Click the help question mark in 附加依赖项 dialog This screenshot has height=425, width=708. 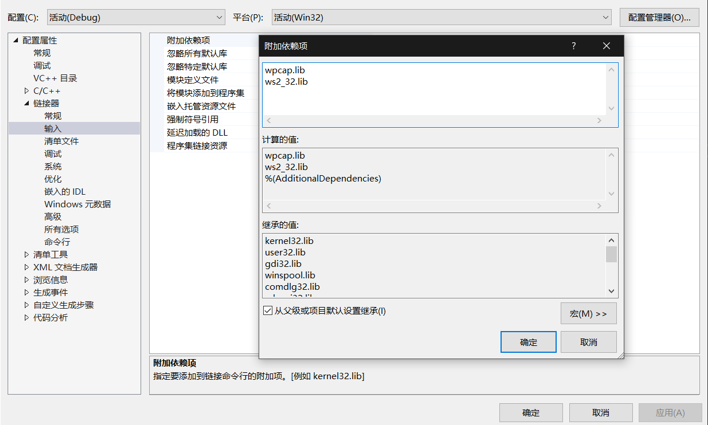(573, 46)
